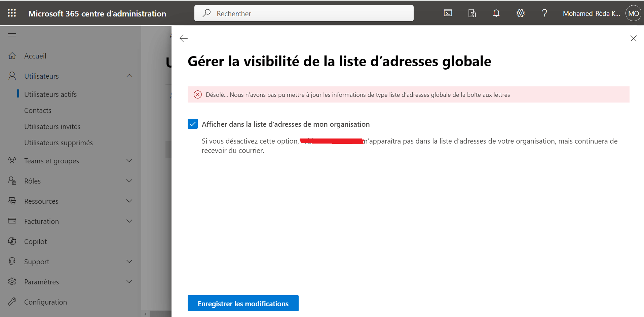
Task: Click the search magnifier icon
Action: coord(206,13)
